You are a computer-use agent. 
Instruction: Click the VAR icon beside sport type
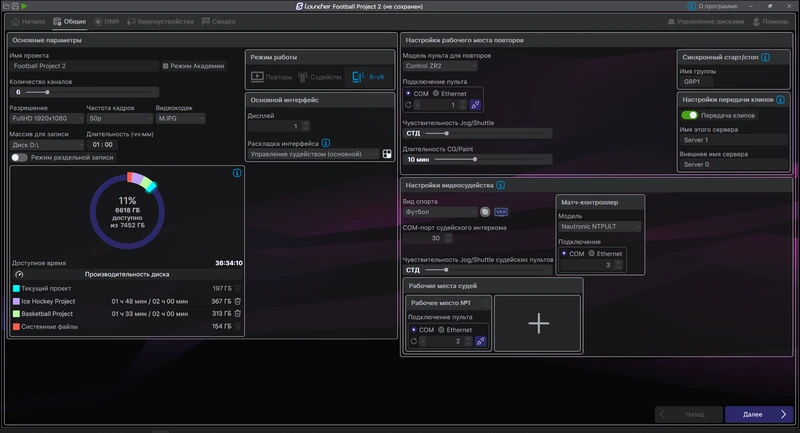pos(501,212)
